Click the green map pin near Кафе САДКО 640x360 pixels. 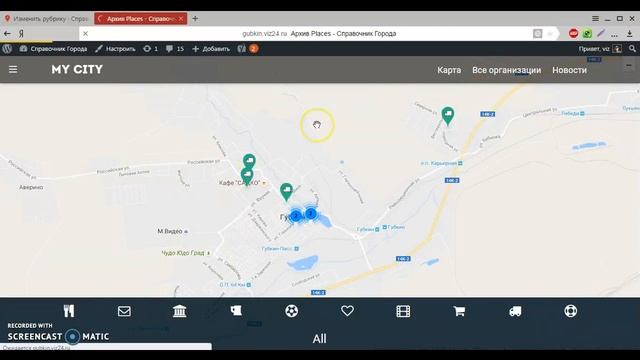click(x=247, y=177)
